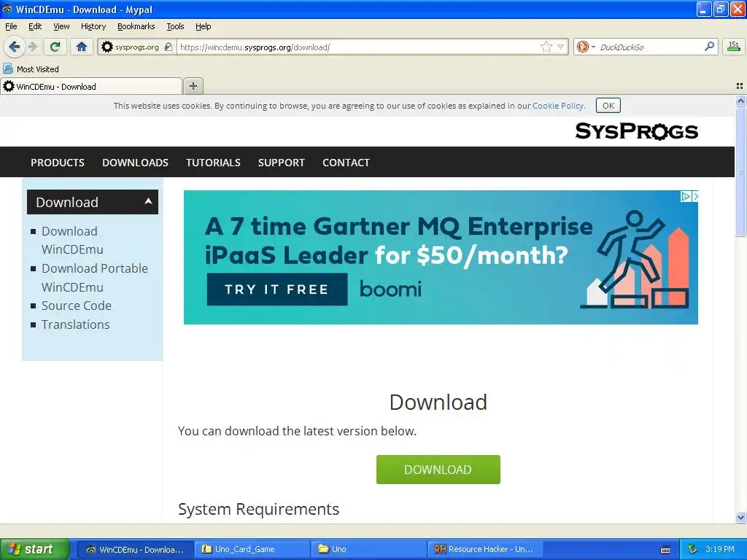Open the Windows start menu
This screenshot has width=747, height=560.
[x=35, y=549]
